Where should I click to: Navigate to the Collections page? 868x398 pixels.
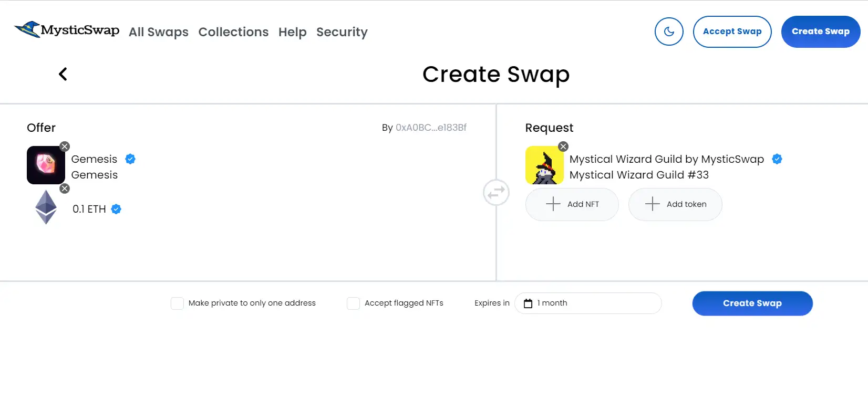coord(233,32)
